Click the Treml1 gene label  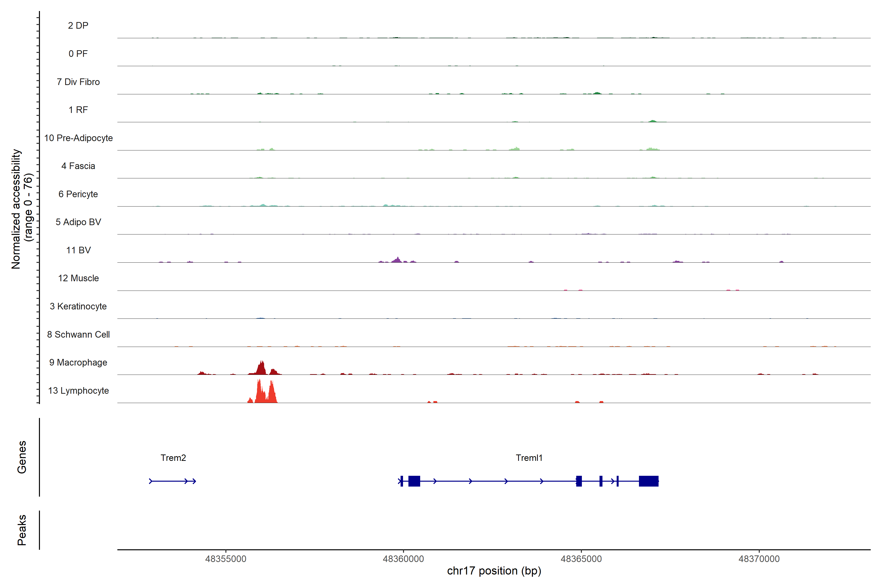pyautogui.click(x=529, y=458)
